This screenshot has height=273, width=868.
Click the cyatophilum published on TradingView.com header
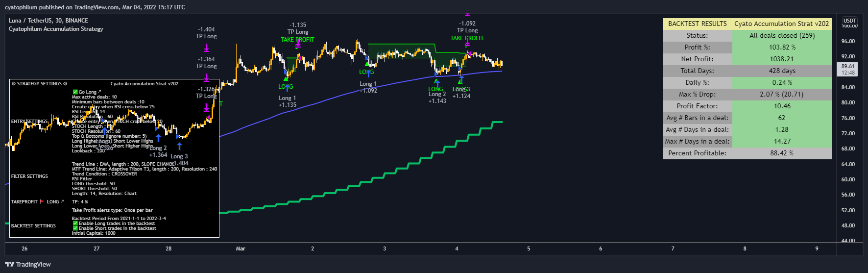coord(95,7)
